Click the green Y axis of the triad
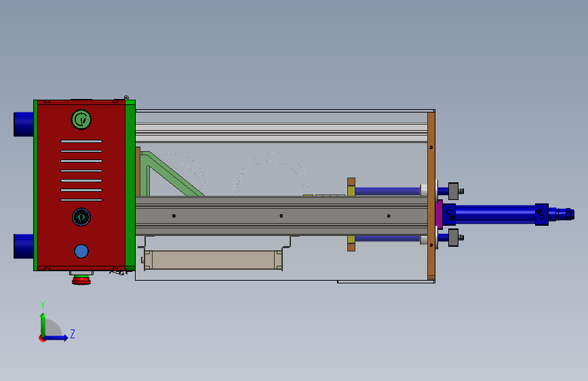The width and height of the screenshot is (588, 381). (x=43, y=325)
